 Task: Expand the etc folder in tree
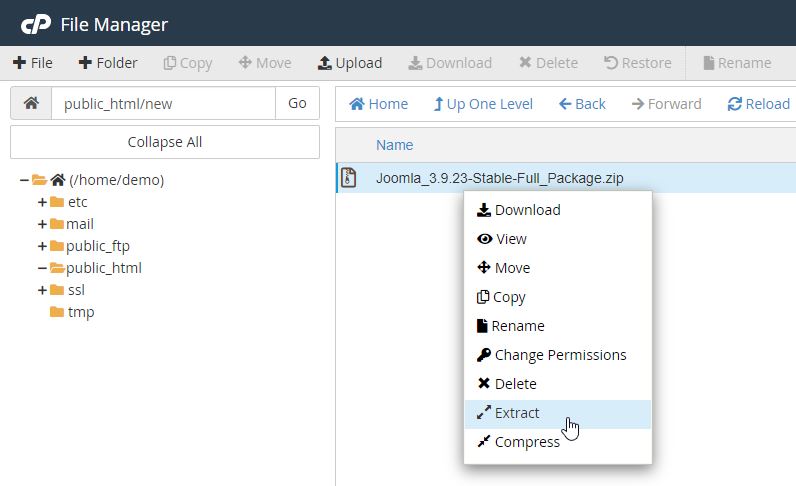click(43, 202)
